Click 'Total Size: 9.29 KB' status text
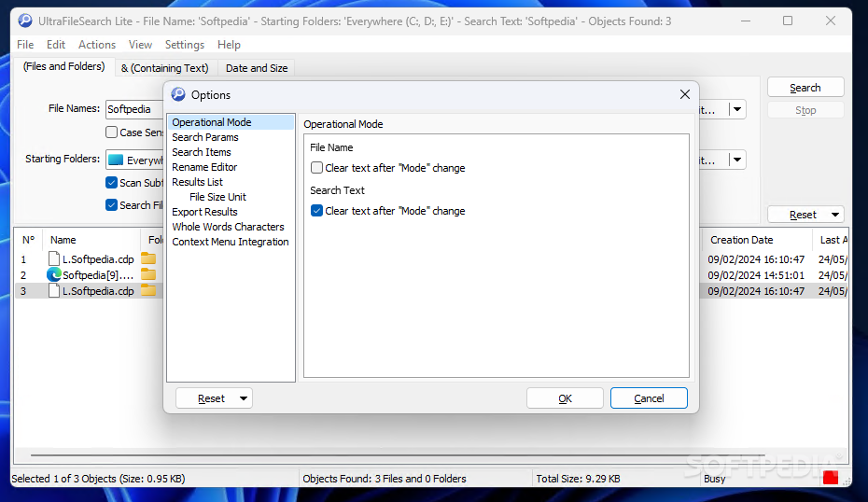 578,479
